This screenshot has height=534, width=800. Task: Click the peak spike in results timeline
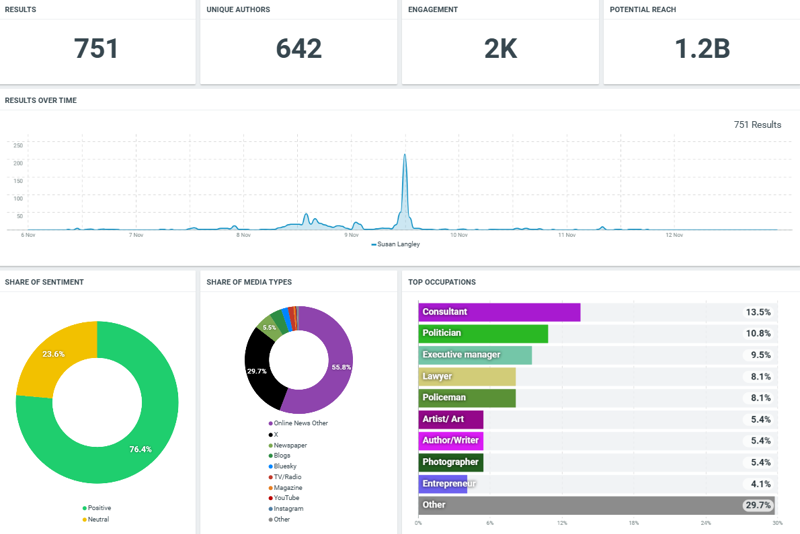click(405, 160)
